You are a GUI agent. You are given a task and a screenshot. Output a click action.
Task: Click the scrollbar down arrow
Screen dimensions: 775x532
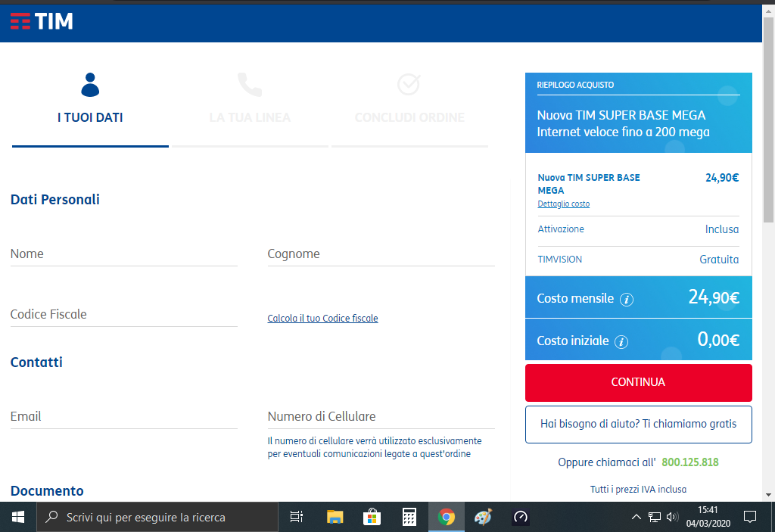point(769,495)
